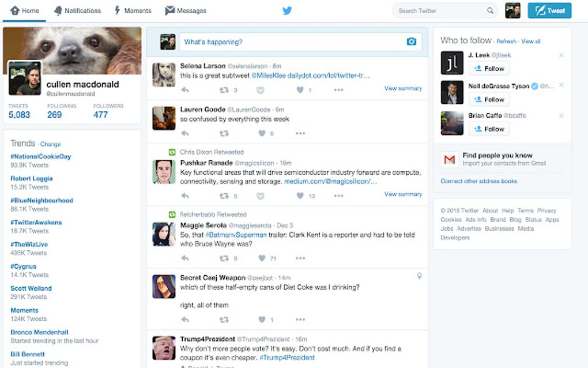The image size is (588, 368).
Task: Click Selena Larson's avatar
Action: point(164,74)
